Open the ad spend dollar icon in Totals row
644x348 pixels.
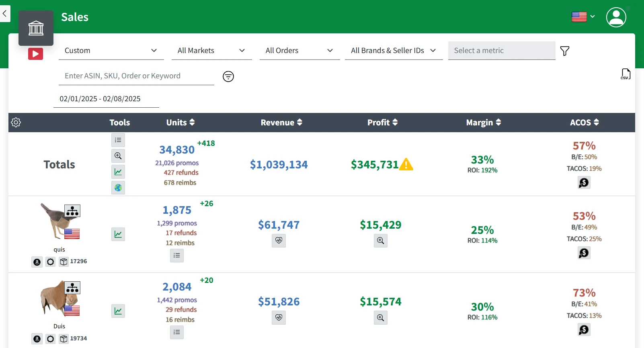(584, 183)
